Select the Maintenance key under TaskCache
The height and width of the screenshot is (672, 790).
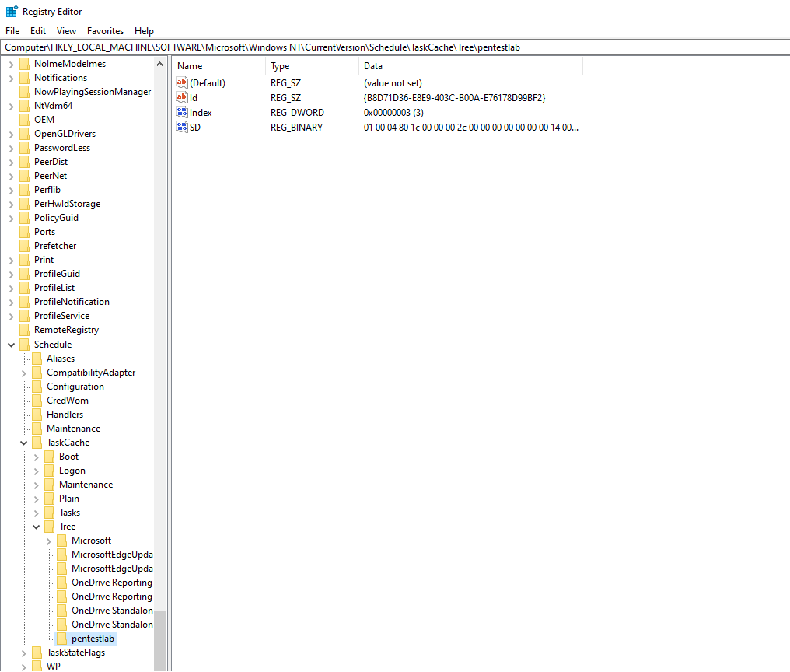pos(86,485)
